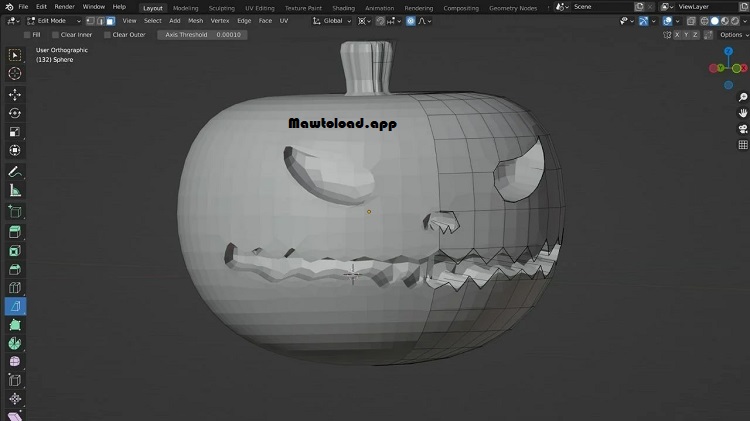Open the Select header menu
750x421 pixels.
pos(153,21)
